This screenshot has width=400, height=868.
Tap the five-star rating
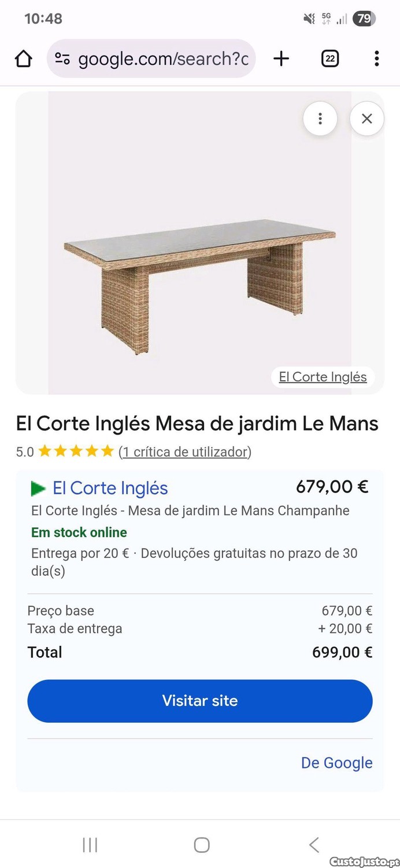click(x=76, y=451)
